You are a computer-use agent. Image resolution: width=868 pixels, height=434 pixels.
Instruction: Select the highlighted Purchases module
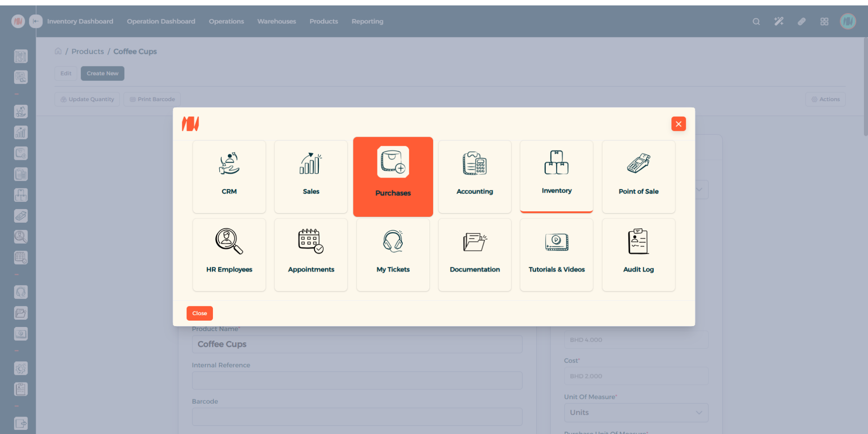393,177
